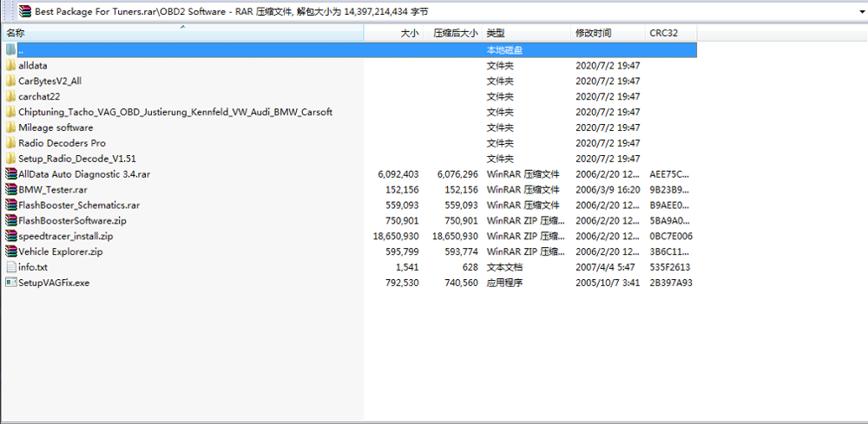Sort by the 类型 type column header
Screen dimensions: 868x424
tap(496, 33)
